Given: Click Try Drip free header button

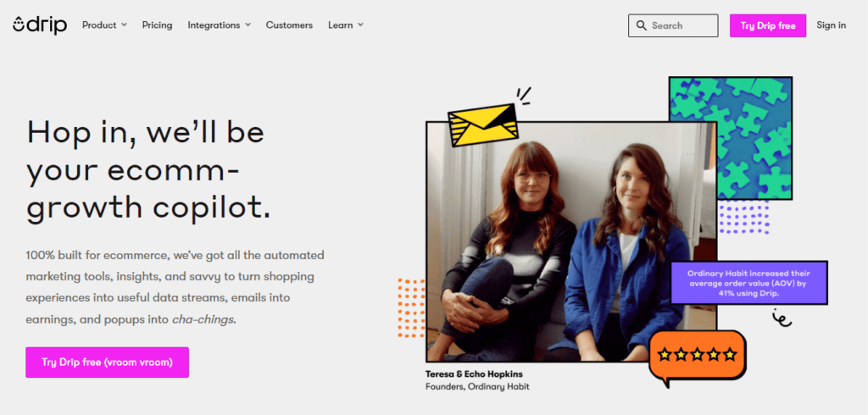Looking at the screenshot, I should pyautogui.click(x=768, y=25).
